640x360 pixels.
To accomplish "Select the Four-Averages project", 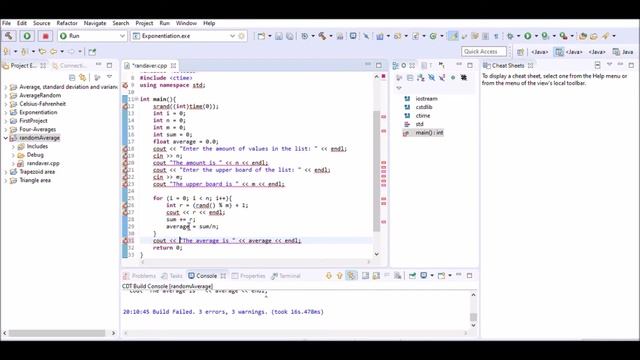I will (38, 129).
